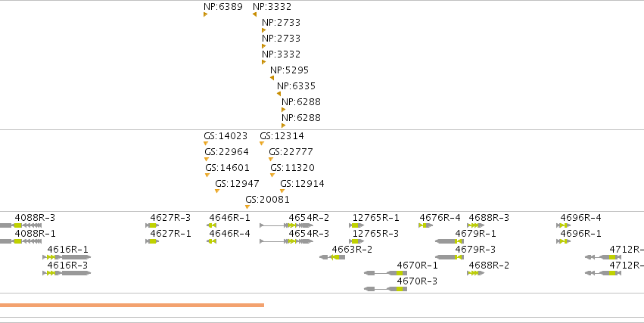Screen dimensions: 644x323
Task: Click the 12765R-1 gene model
Action: click(356, 225)
